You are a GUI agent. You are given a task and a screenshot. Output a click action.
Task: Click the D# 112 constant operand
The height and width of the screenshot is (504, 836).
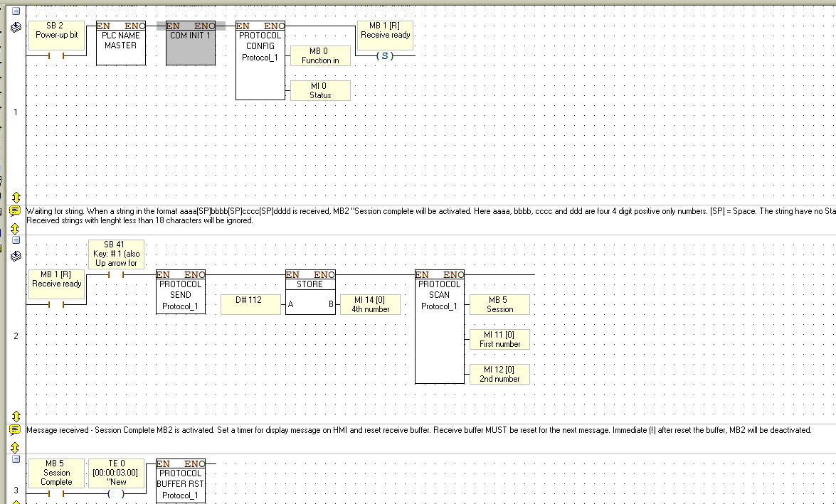(250, 304)
